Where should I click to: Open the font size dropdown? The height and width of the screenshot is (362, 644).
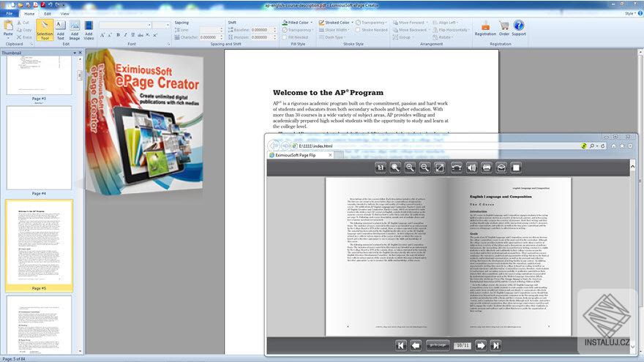(168, 25)
